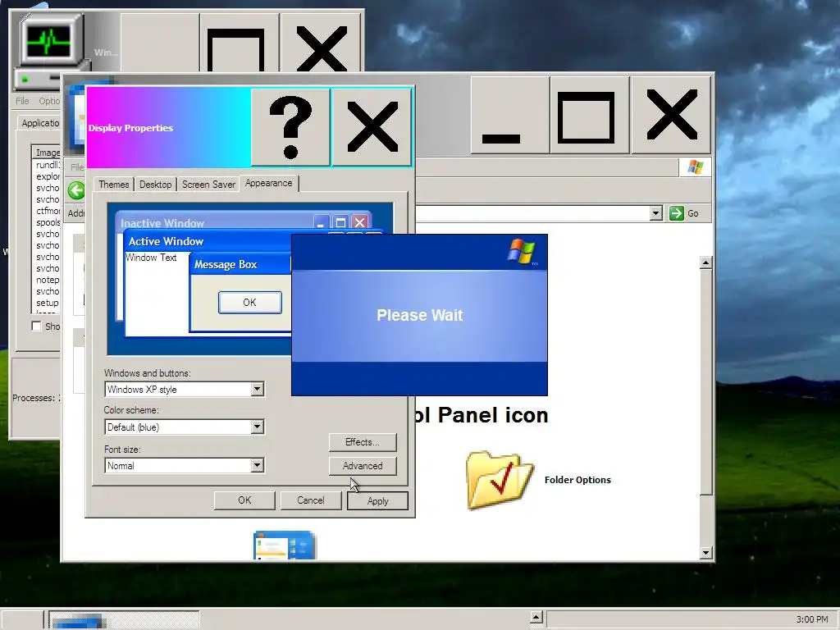Expand the Windows and buttons dropdown
The width and height of the screenshot is (840, 630).
point(257,389)
